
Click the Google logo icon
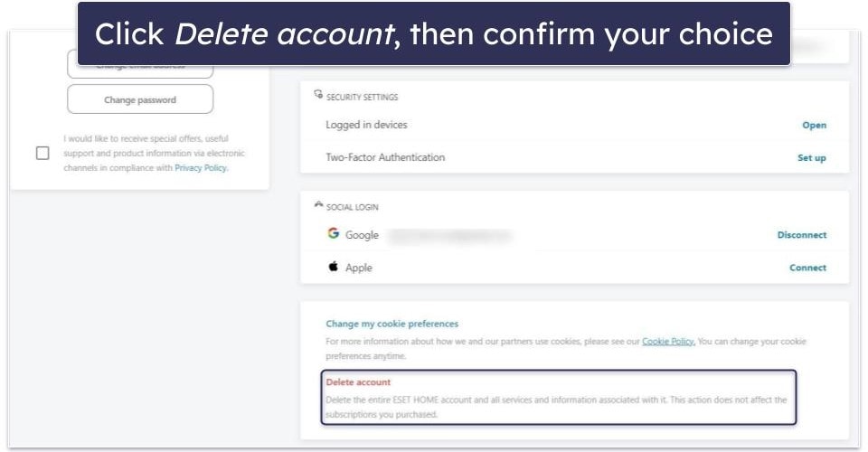334,233
